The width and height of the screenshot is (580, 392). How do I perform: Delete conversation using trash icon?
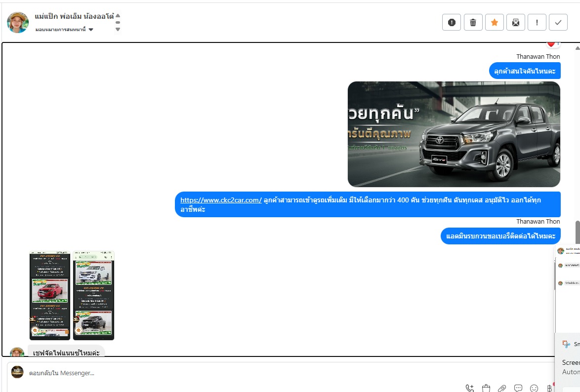click(473, 23)
